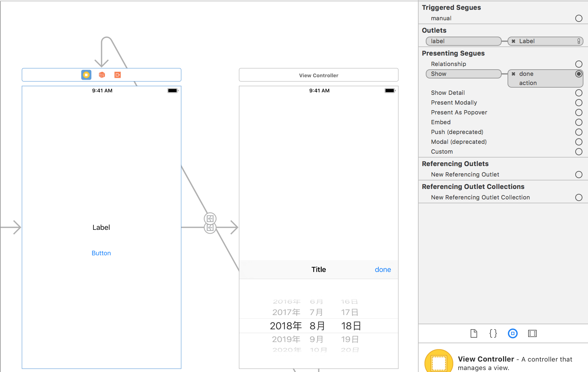Select the 2017年 row in the date picker
Image resolution: width=588 pixels, height=372 pixels.
tap(286, 312)
